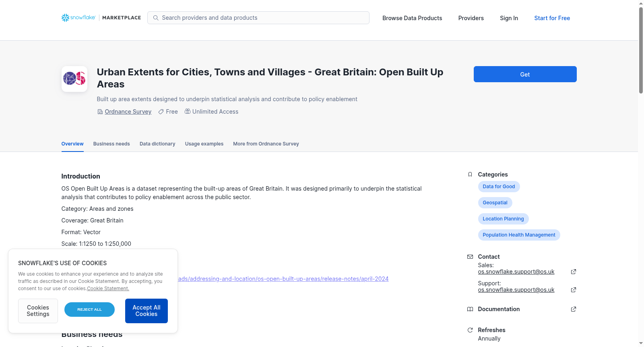The height and width of the screenshot is (347, 644).
Task: Click the page vertical scrollbar
Action: pos(641,50)
